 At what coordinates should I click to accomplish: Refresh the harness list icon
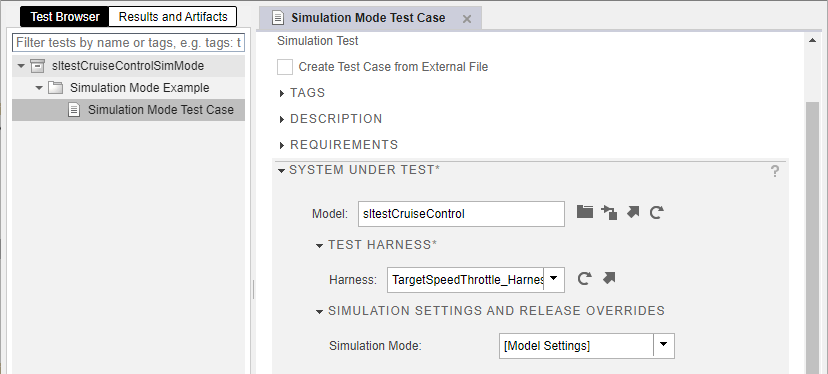pos(584,278)
